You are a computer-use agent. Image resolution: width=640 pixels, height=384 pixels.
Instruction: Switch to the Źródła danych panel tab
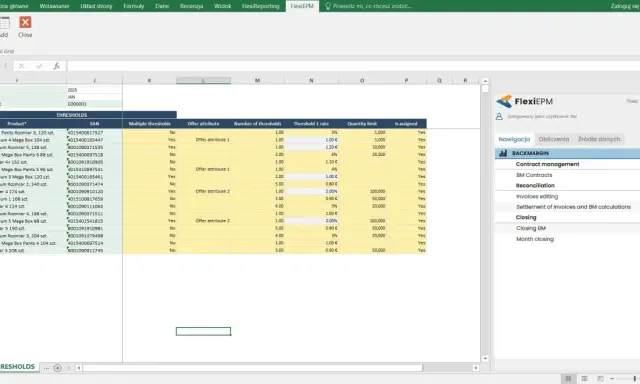click(599, 139)
